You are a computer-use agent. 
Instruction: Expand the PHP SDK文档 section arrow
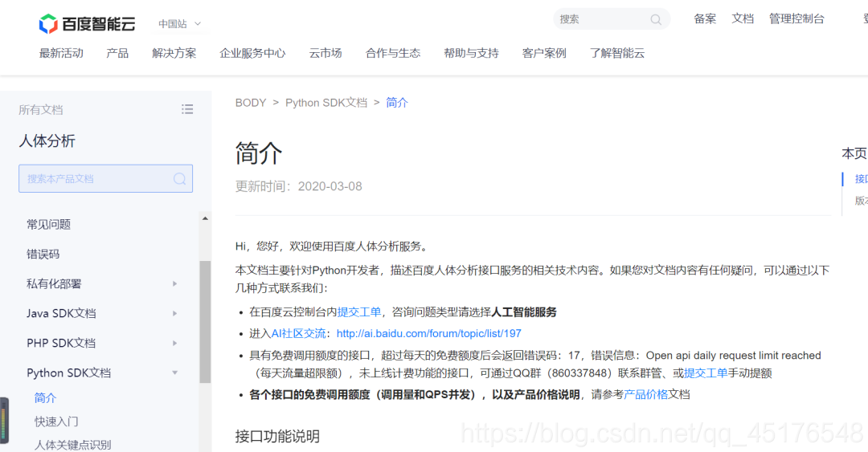pyautogui.click(x=175, y=343)
